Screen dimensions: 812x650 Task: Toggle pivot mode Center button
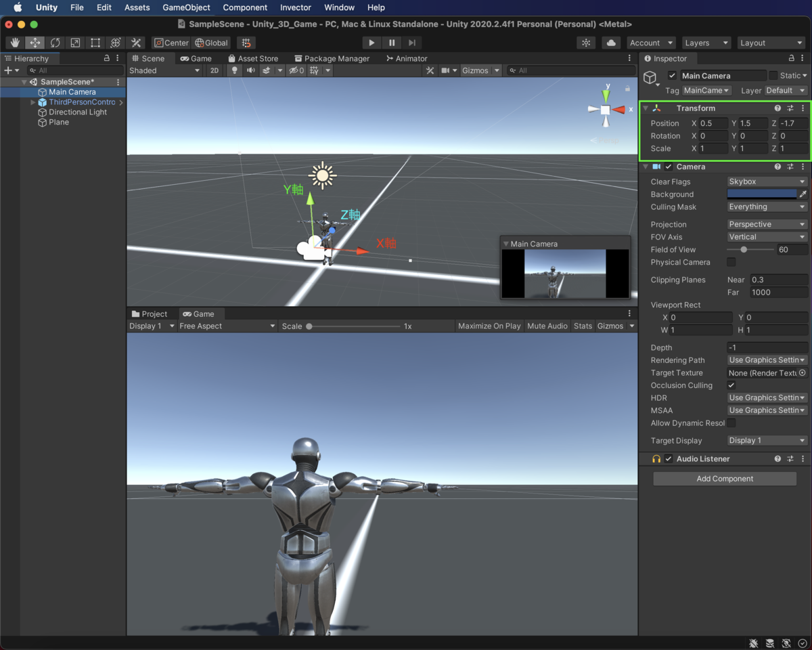pyautogui.click(x=172, y=43)
